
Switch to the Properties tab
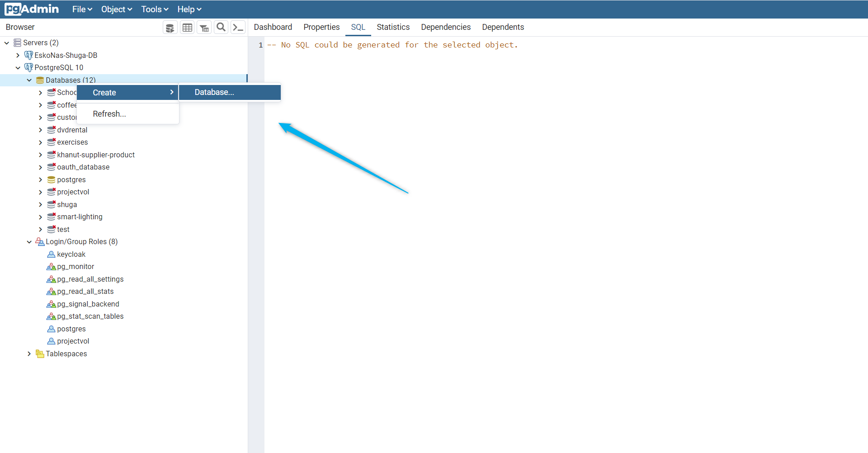[321, 27]
